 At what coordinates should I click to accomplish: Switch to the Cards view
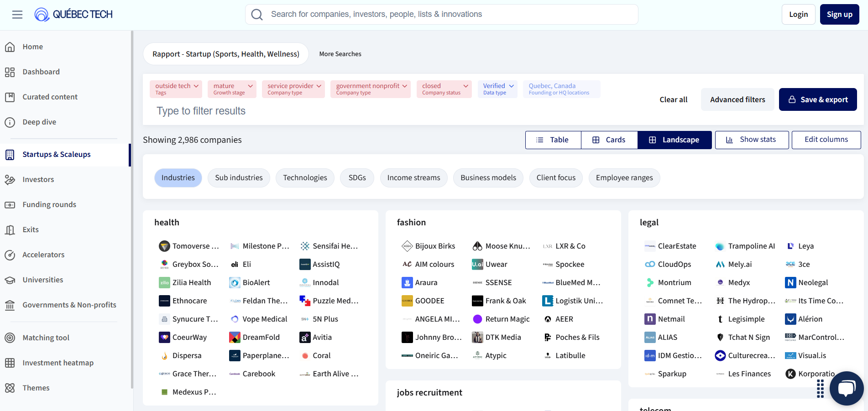(609, 140)
